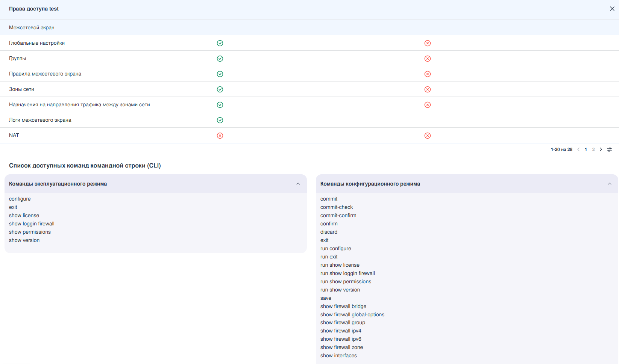Click the first red cross in NAT row
This screenshot has width=619, height=364.
tap(220, 136)
